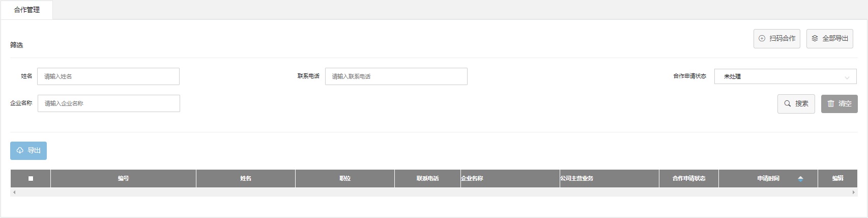Click the table scrollbar's left arrow

pos(14,193)
